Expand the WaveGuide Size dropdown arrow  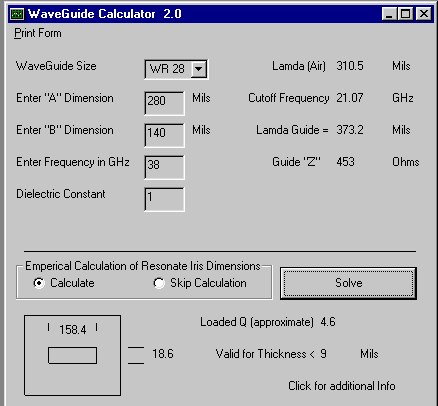199,69
